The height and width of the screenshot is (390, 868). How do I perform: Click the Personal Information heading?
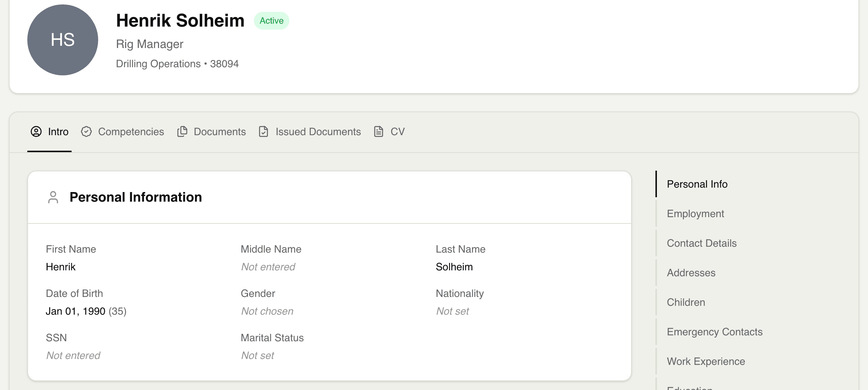(x=136, y=197)
